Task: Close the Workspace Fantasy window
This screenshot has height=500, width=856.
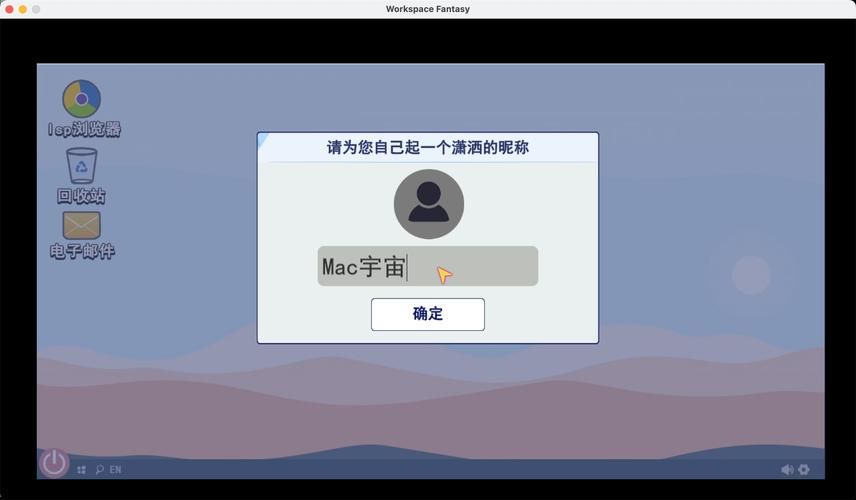Action: click(x=9, y=9)
